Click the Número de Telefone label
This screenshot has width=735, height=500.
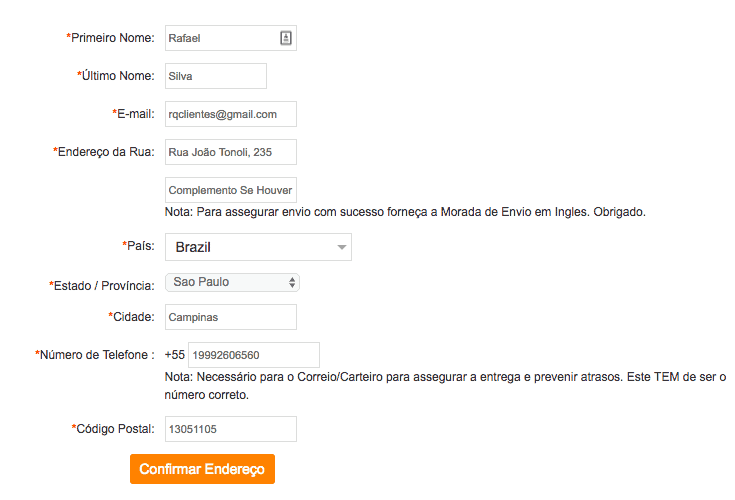pos(95,355)
